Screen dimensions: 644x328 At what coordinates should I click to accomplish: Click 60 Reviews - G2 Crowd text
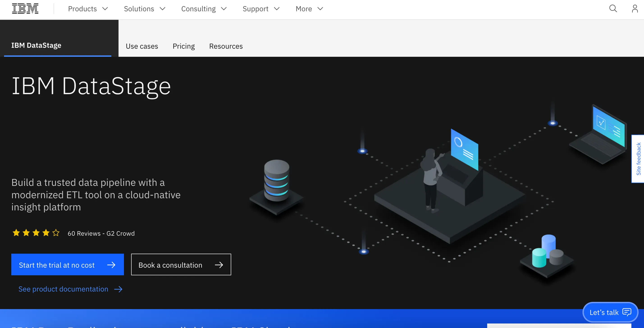pyautogui.click(x=101, y=233)
